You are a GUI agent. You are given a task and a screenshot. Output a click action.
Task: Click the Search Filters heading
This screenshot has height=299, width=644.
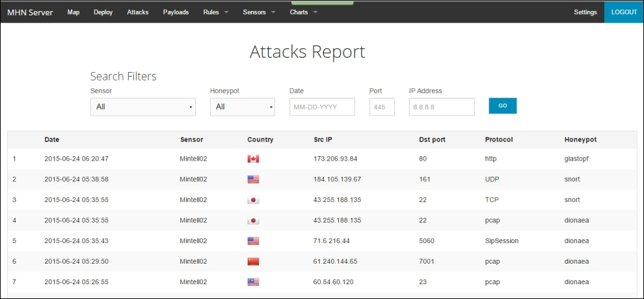(x=123, y=77)
